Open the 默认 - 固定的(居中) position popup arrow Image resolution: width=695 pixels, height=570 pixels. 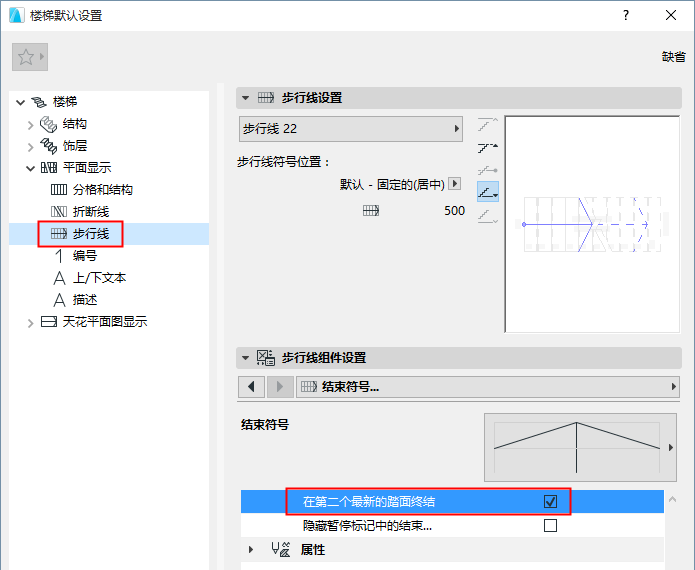coord(454,183)
